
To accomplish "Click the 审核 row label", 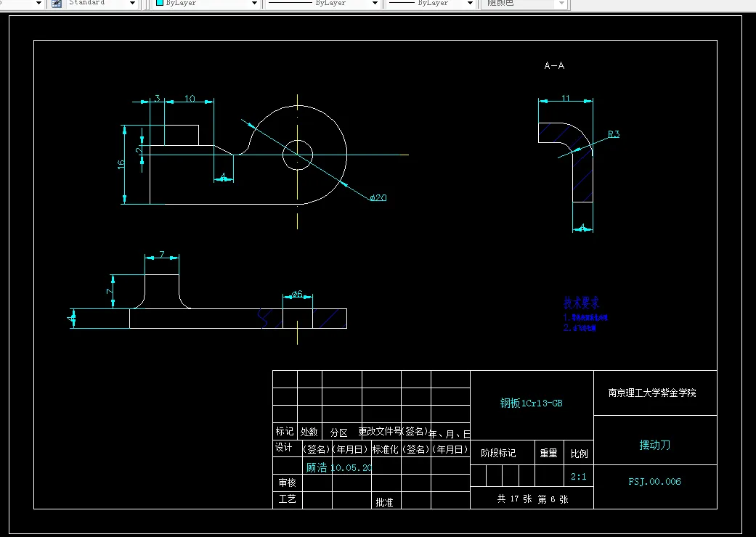I will (x=287, y=482).
